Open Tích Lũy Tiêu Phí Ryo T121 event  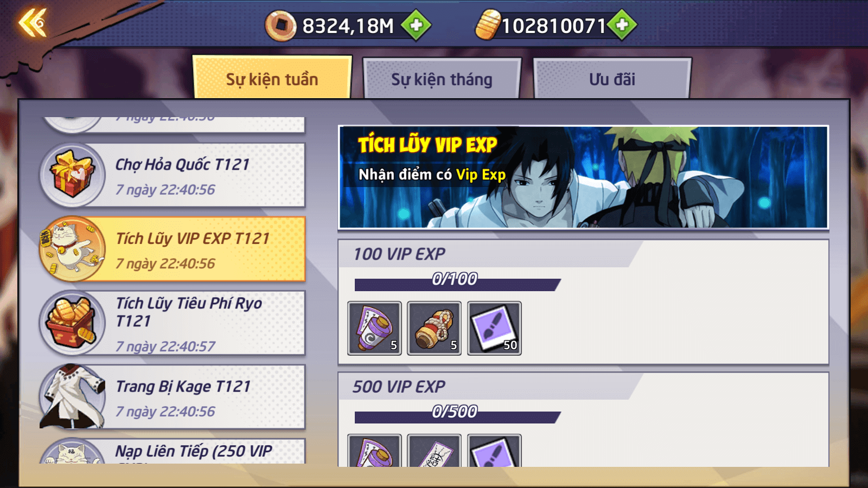(173, 323)
